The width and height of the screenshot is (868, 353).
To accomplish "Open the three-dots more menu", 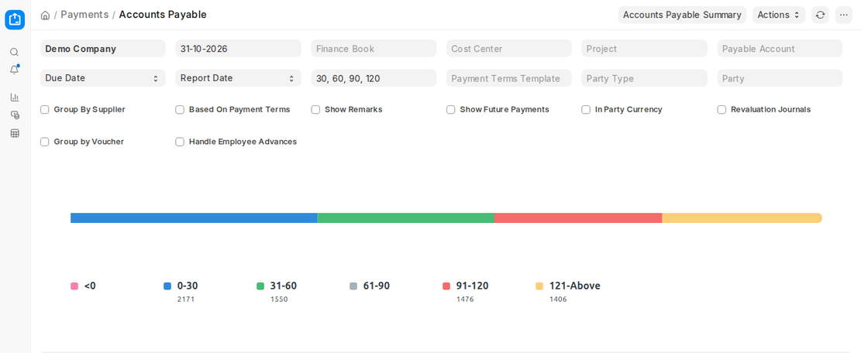I will click(x=844, y=15).
